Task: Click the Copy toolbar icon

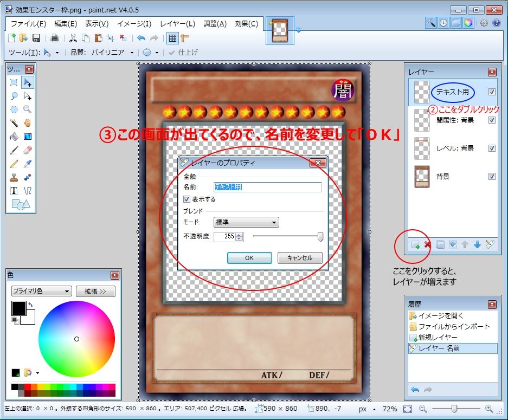Action: (86, 38)
